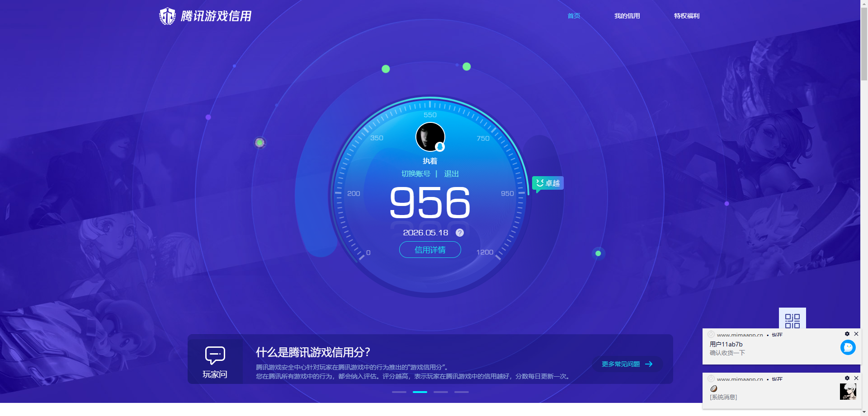
Task: Click the vertical scrollbar thumb
Action: coord(864,44)
